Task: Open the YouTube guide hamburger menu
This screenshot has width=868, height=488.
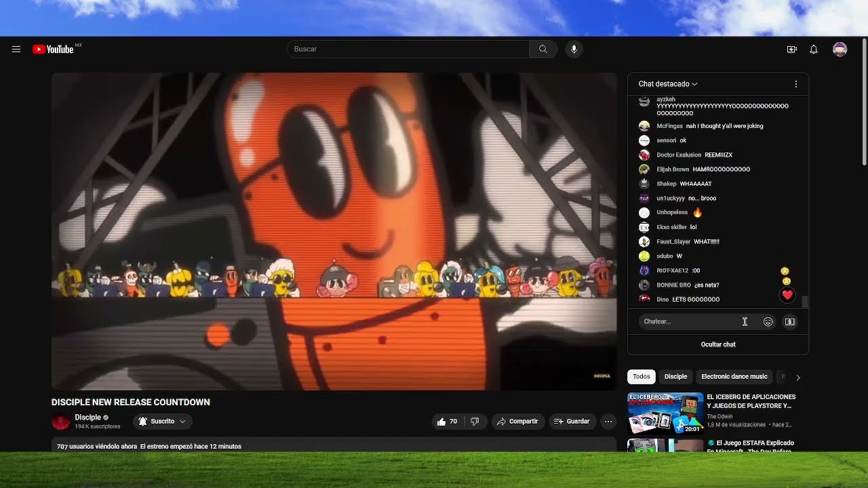Action: coord(16,49)
